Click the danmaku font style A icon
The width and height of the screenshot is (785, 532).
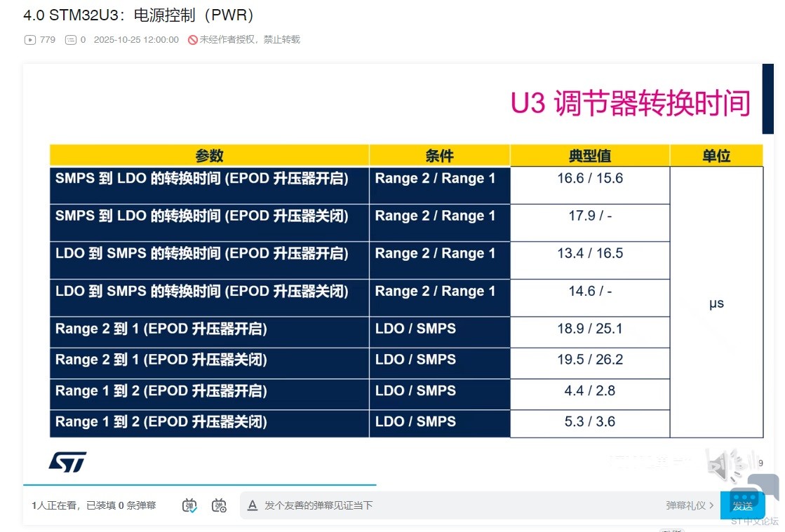click(253, 505)
